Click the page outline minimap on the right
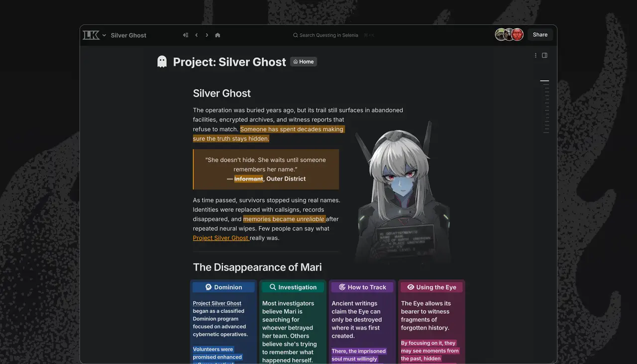 [x=545, y=107]
